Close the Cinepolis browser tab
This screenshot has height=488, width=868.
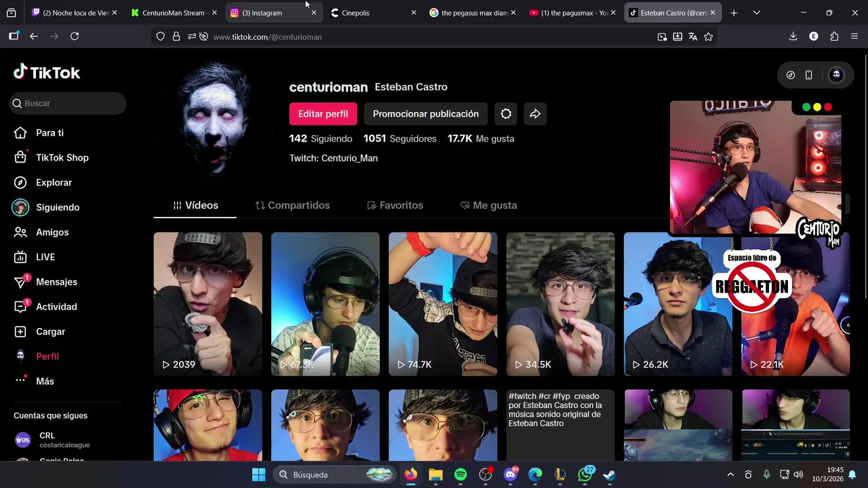pyautogui.click(x=414, y=13)
